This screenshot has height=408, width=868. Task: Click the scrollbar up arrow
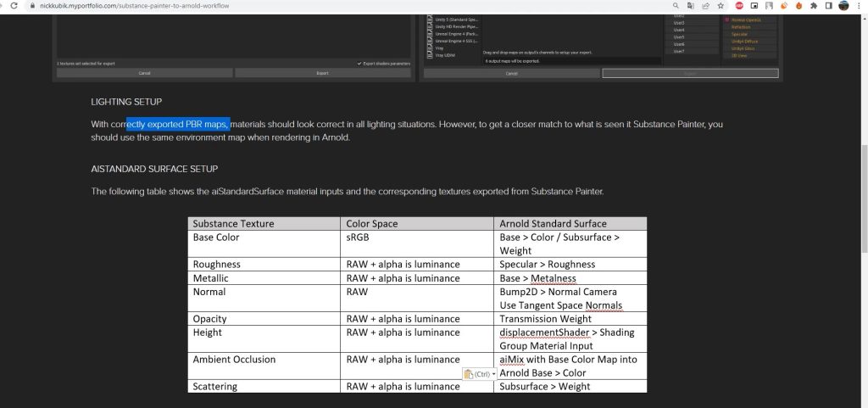click(x=864, y=17)
